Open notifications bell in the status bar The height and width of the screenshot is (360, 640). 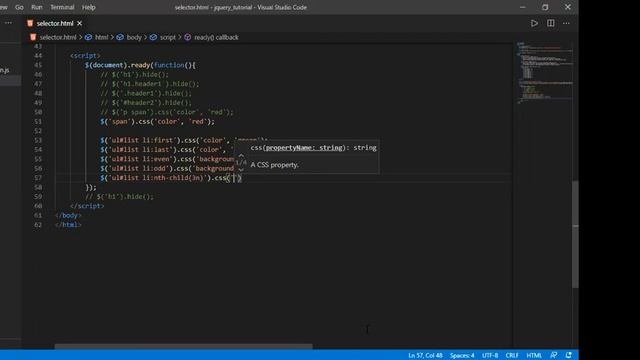pyautogui.click(x=569, y=356)
